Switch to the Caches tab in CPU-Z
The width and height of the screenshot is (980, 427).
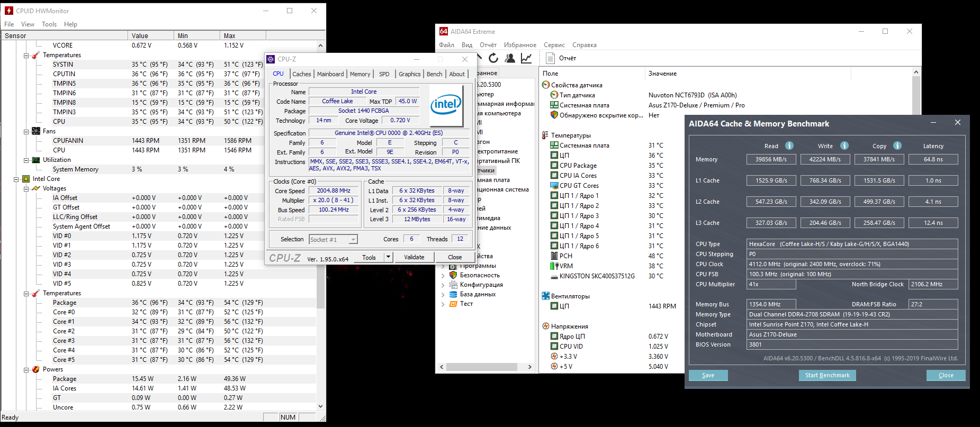click(x=302, y=74)
